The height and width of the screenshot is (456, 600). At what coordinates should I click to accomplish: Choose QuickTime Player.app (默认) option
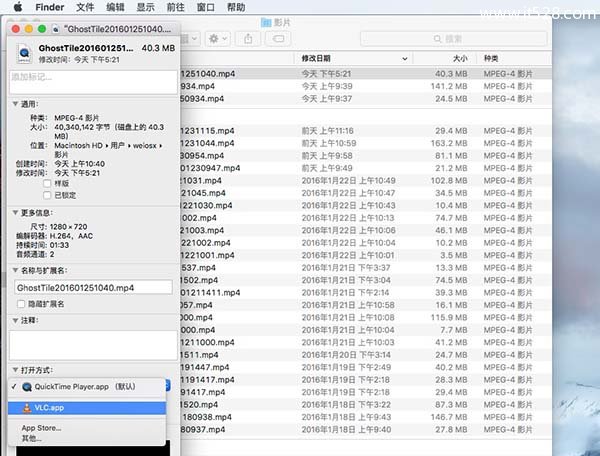click(87, 387)
